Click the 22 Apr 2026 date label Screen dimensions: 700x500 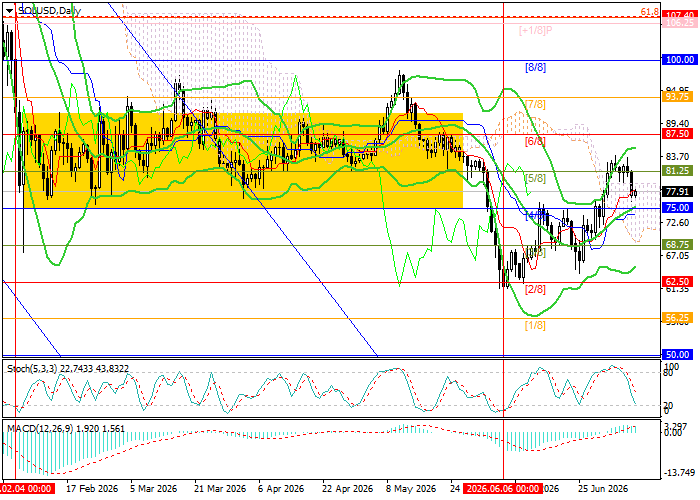[347, 489]
